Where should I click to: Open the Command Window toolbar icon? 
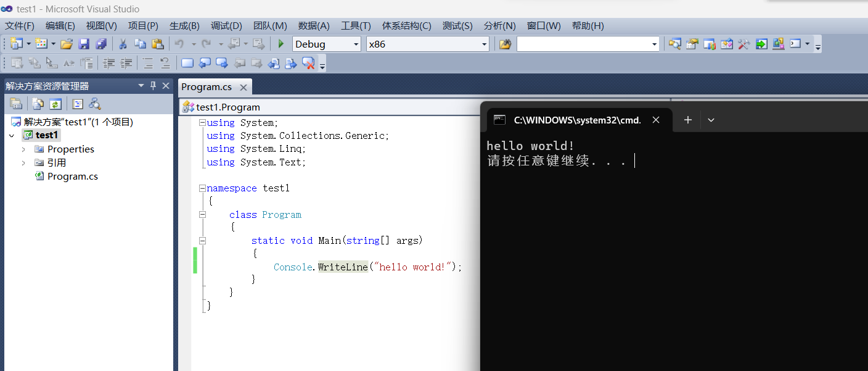795,44
